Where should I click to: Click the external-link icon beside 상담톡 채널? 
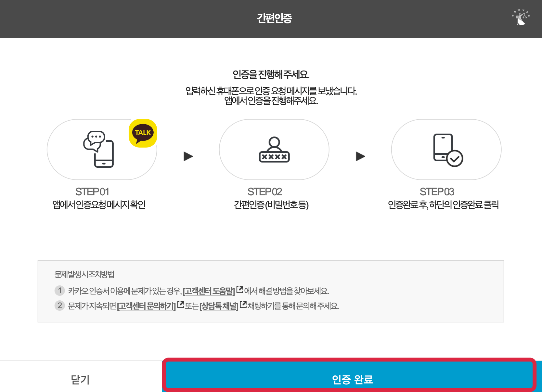(x=243, y=304)
